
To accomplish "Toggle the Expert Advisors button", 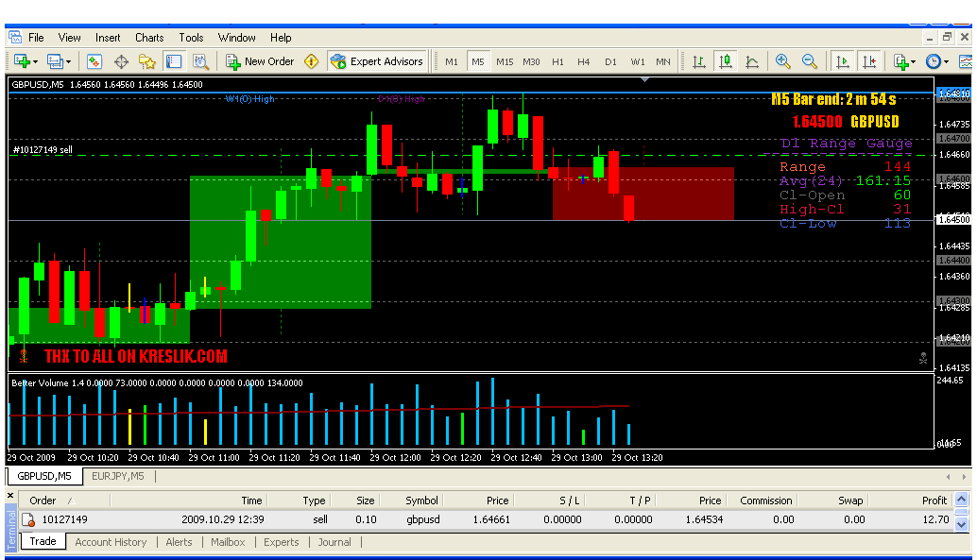I will tap(378, 61).
